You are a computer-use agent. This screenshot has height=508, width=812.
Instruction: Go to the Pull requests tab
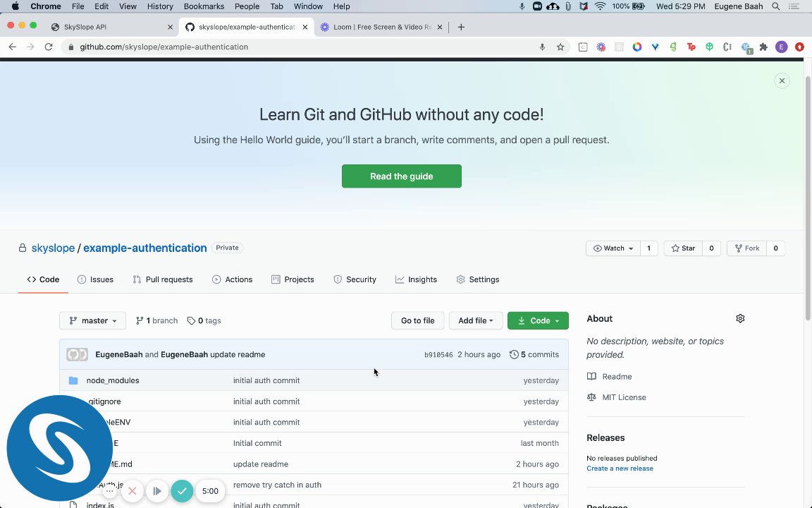coord(163,279)
